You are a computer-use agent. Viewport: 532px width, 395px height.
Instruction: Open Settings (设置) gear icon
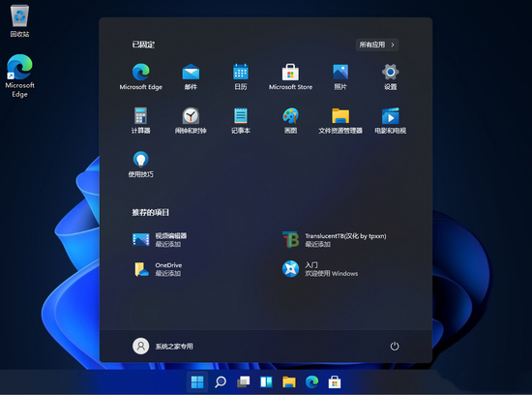click(x=390, y=76)
